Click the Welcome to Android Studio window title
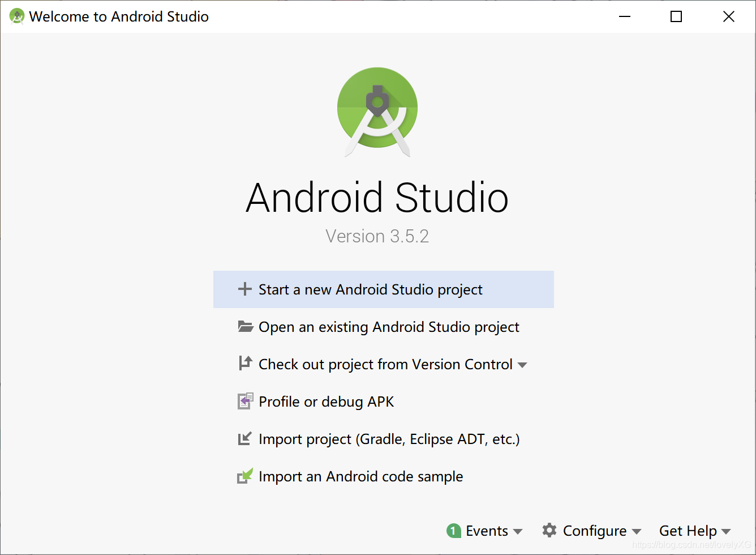 (x=119, y=16)
